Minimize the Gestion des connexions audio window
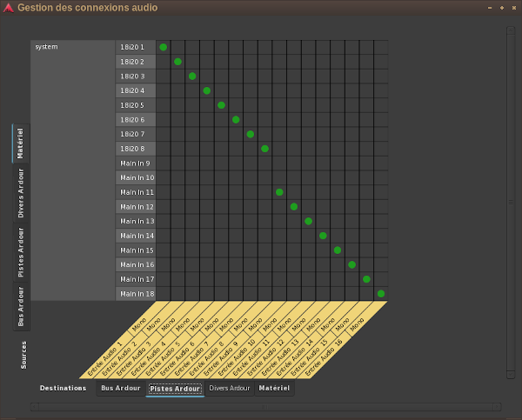Screen dimensions: 522x420 pos(490,8)
